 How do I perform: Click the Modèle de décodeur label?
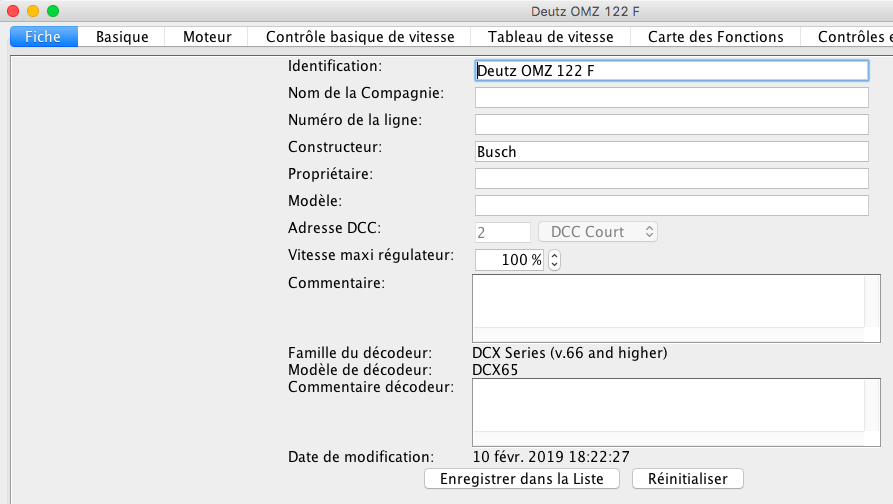(359, 370)
